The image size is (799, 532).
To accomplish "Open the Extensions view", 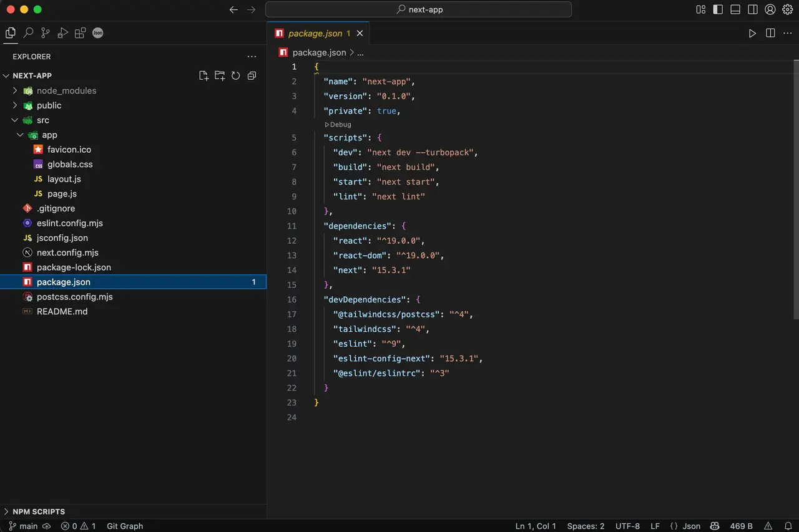I will click(81, 33).
